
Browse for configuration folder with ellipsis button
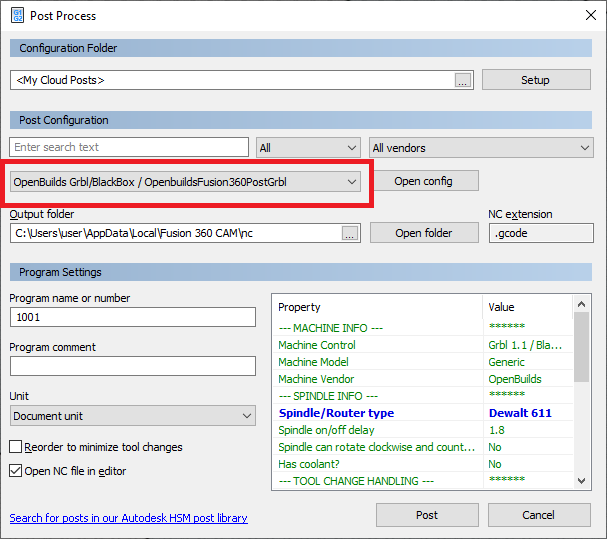tap(462, 81)
